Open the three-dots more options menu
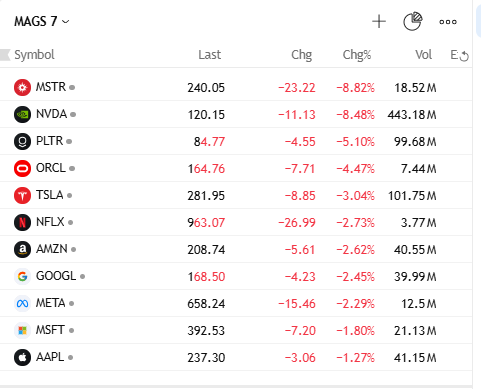481x389 pixels. tap(448, 22)
